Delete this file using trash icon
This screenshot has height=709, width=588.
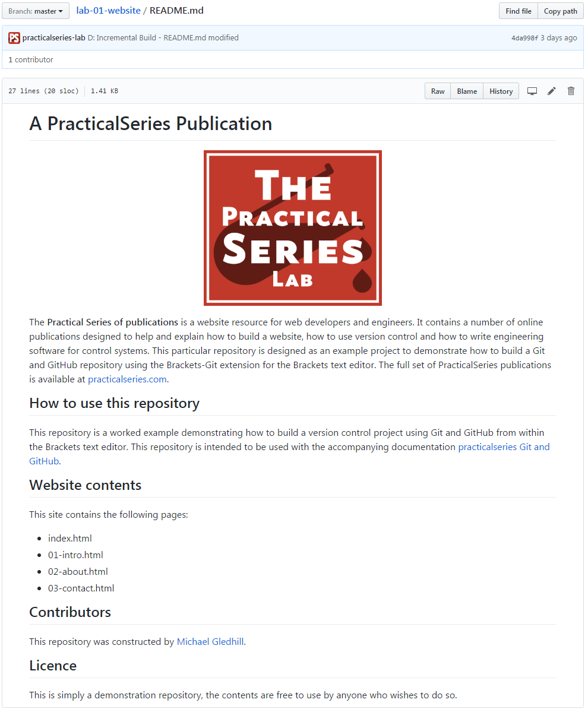571,91
